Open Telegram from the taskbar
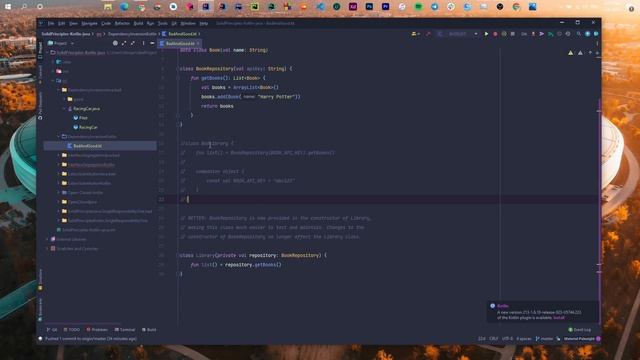640x360 pixels. [434, 7]
